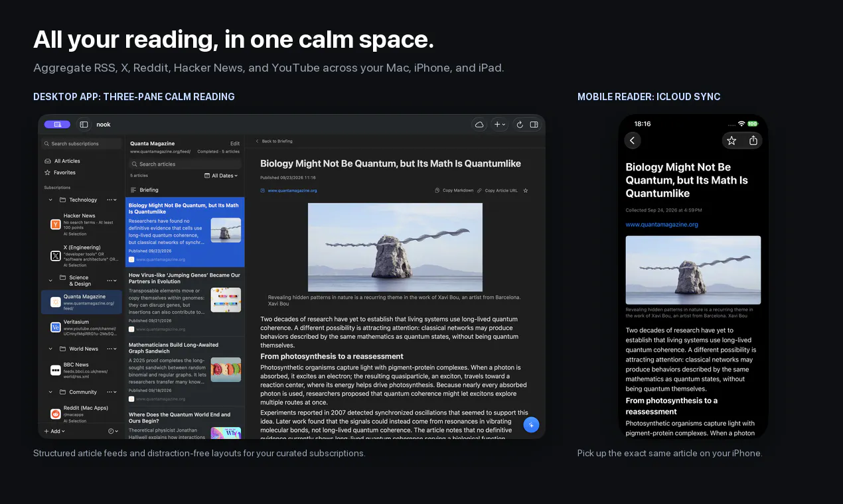
Task: Select the Hacker News subscription
Action: tap(82, 224)
